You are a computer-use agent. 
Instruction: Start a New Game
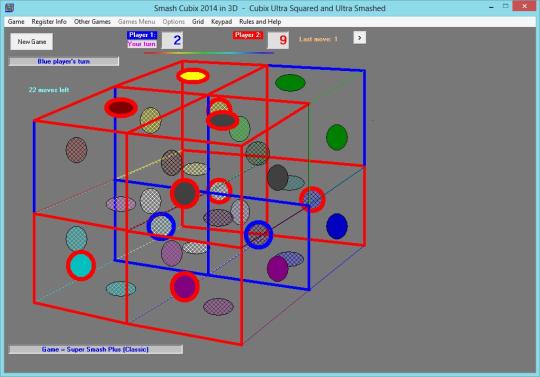point(32,42)
